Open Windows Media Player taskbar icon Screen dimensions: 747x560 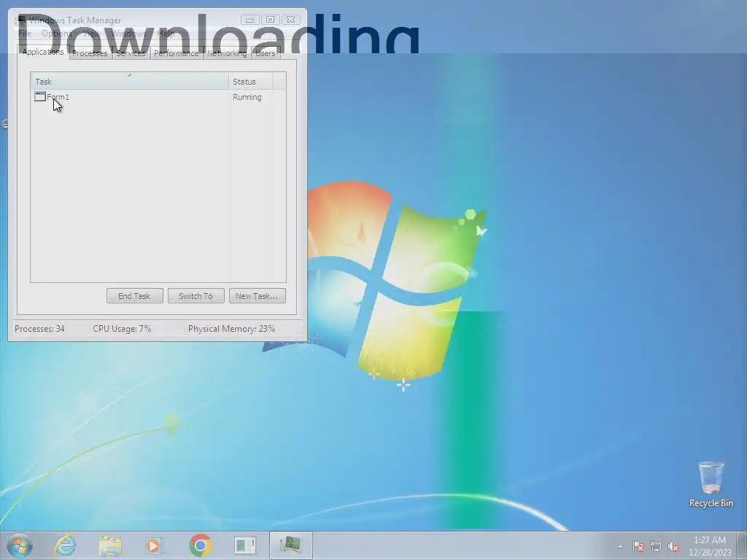tap(155, 545)
